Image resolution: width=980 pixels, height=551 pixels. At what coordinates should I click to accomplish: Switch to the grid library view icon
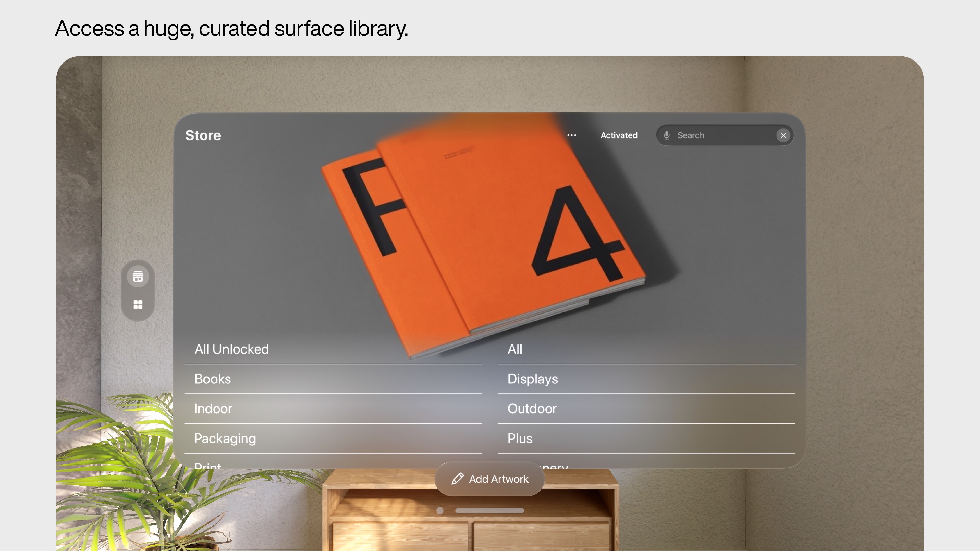pyautogui.click(x=138, y=305)
